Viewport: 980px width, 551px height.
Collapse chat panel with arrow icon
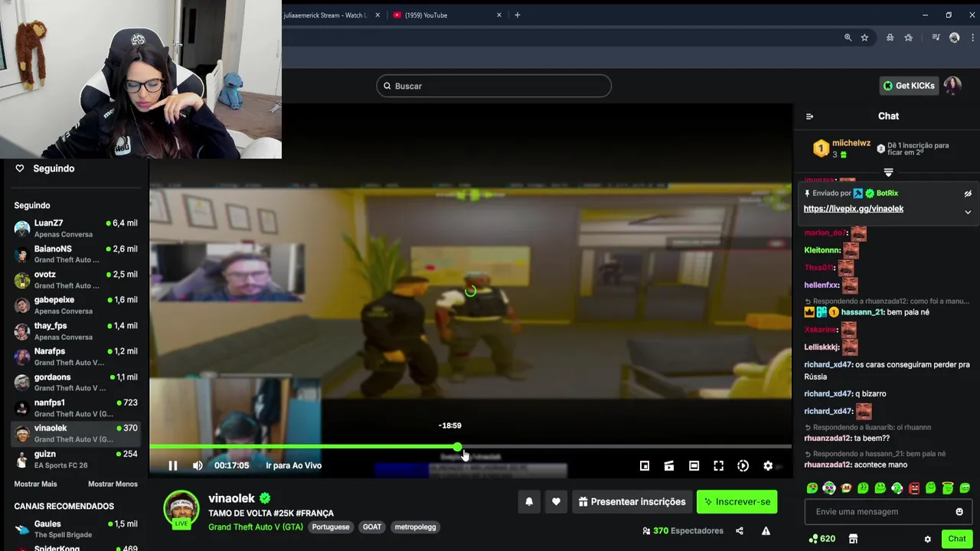point(810,116)
